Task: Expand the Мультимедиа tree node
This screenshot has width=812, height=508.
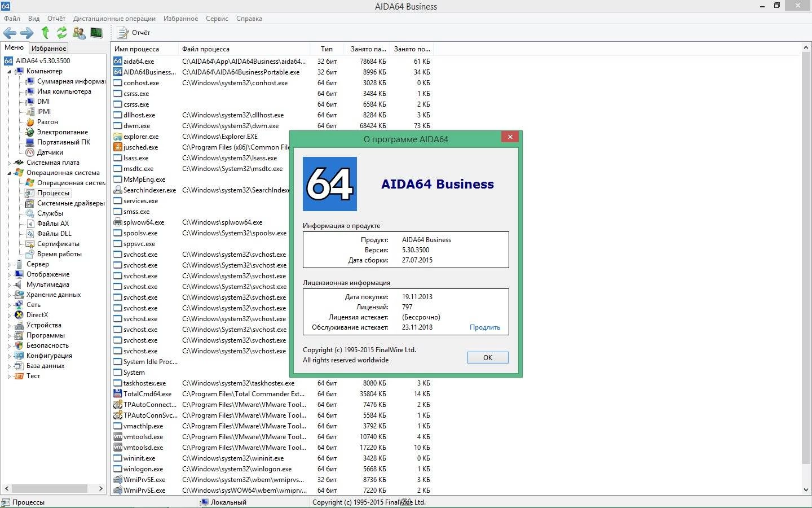Action: click(x=9, y=285)
